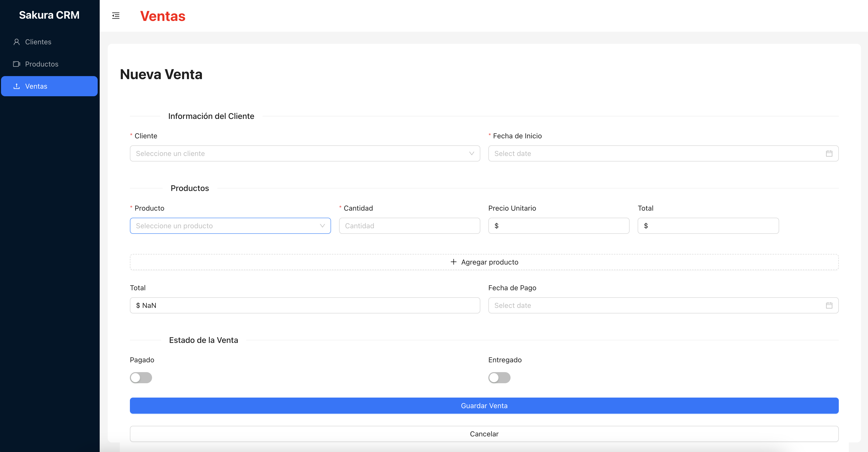The height and width of the screenshot is (452, 868).
Task: Collapse the sidebar with the menu-fold icon
Action: 116,16
